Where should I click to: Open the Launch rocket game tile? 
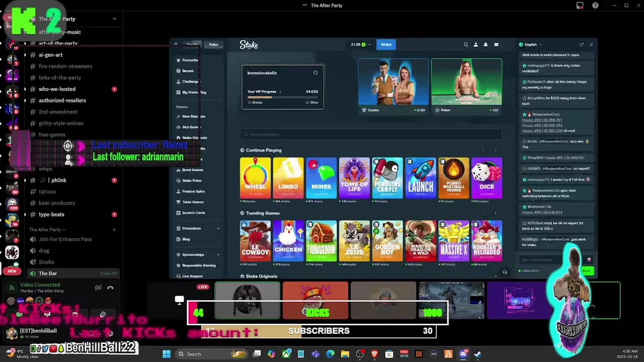[421, 178]
